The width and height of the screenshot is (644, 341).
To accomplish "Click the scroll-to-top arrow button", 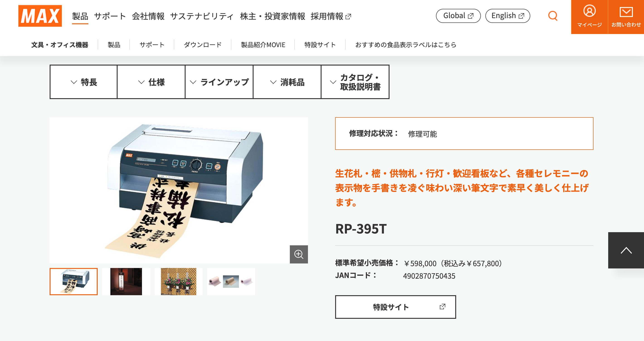I will click(x=626, y=250).
